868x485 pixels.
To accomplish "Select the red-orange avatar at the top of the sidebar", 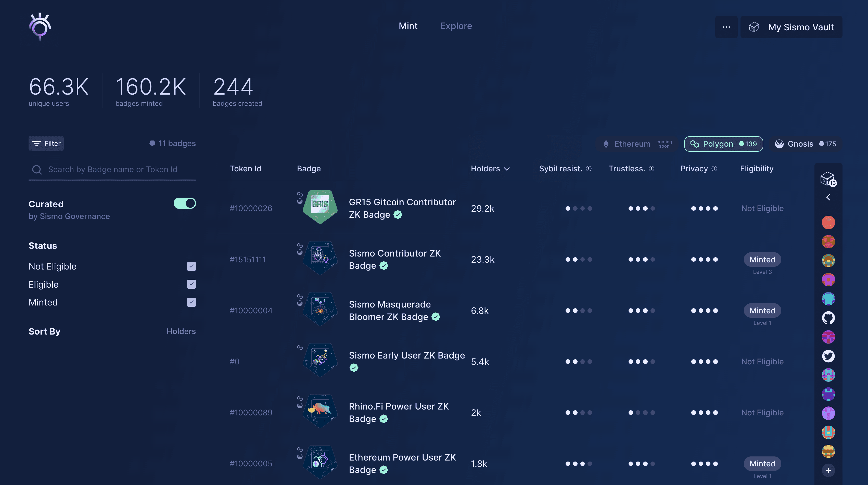I will click(828, 222).
